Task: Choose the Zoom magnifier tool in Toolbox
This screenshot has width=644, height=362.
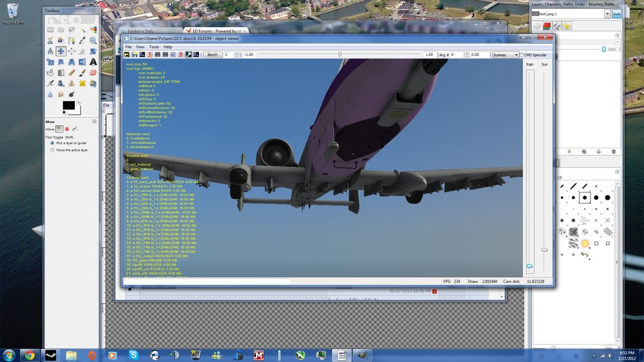Action: [x=93, y=41]
